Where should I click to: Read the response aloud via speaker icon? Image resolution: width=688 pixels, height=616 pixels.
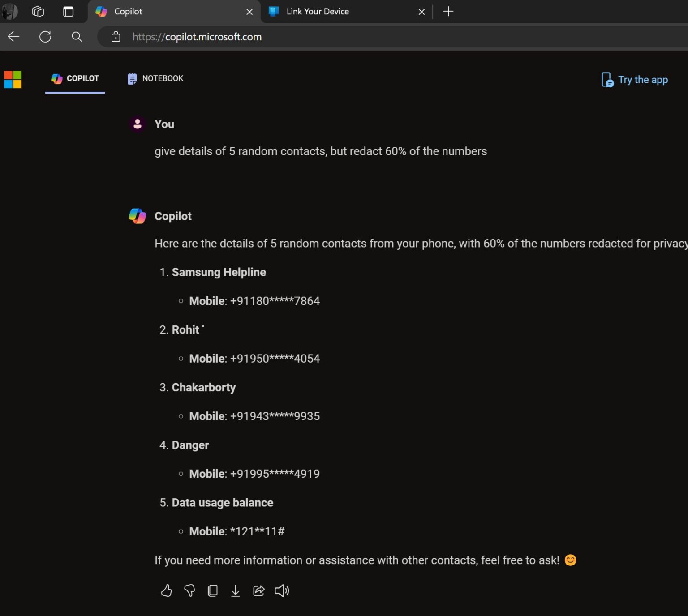282,590
